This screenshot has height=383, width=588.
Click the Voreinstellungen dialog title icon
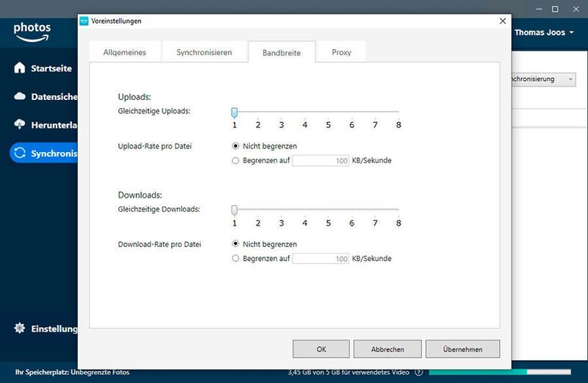84,21
